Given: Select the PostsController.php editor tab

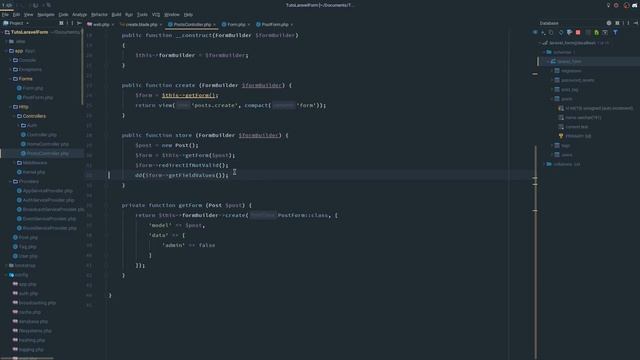Looking at the screenshot, I should coord(192,24).
